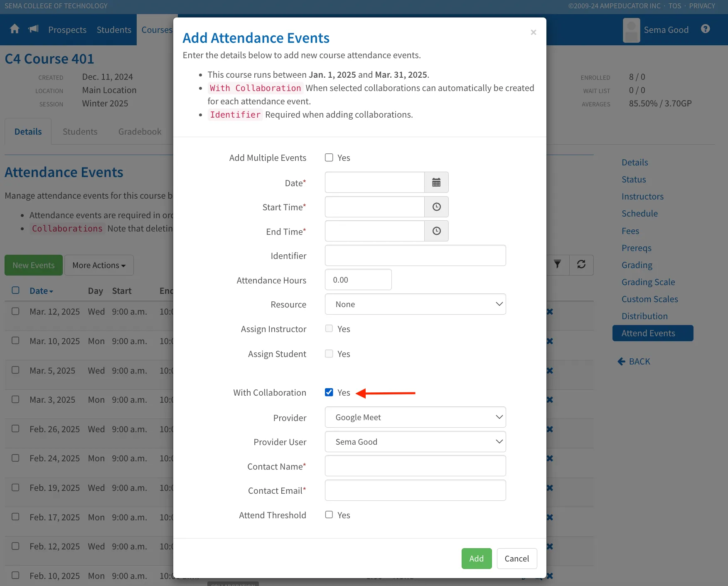Screen dimensions: 728x586
Task: Toggle the select-all events checkbox
Action: point(15,290)
